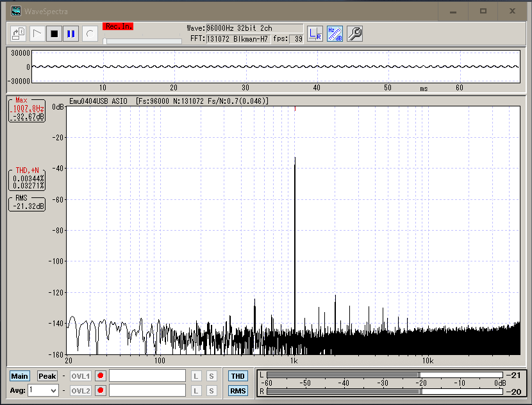Click the L channel level meter bar
The width and height of the screenshot is (532, 405).
385,375
